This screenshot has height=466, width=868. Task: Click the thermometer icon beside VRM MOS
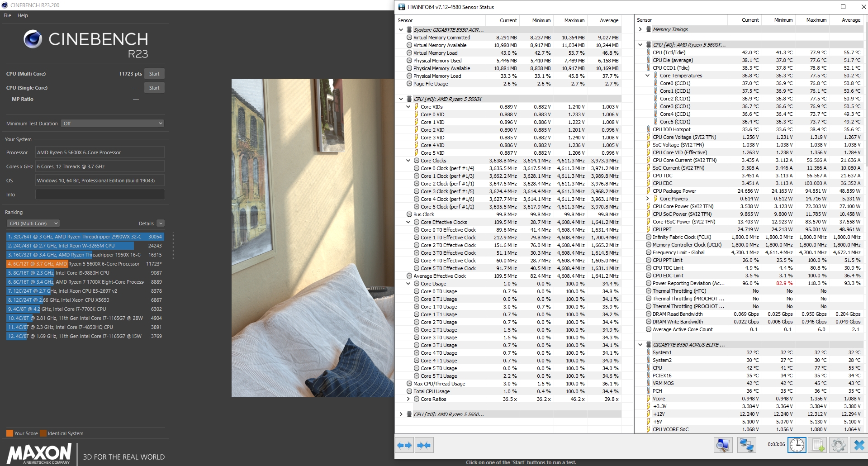[649, 383]
